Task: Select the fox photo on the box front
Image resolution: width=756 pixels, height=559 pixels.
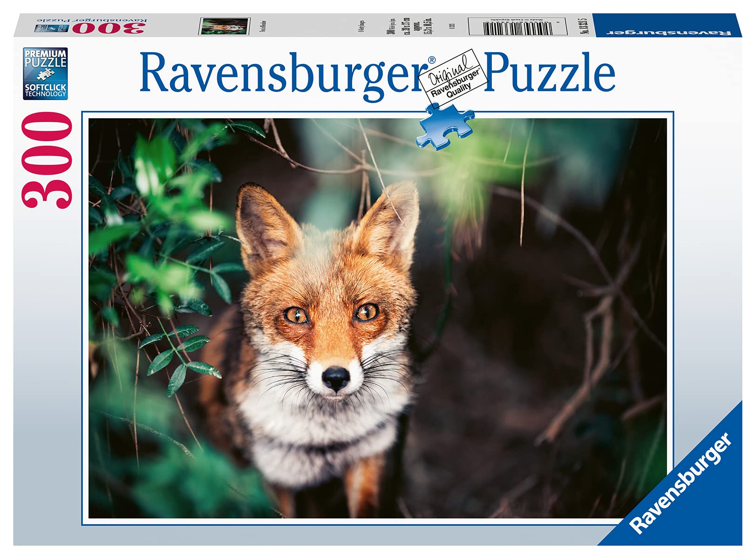Action: [x=378, y=318]
